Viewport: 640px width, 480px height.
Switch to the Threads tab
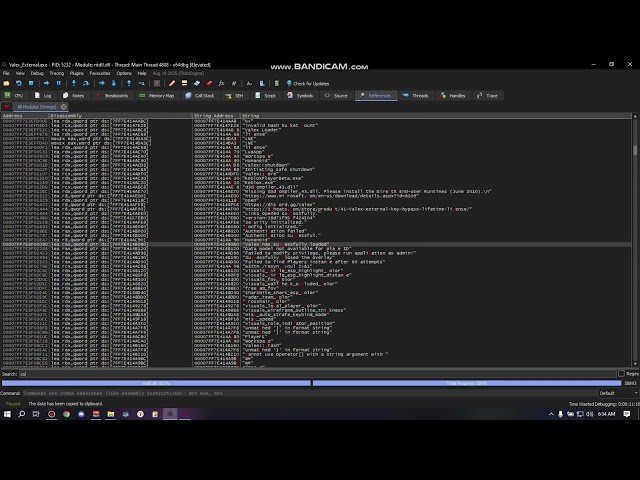coord(416,96)
